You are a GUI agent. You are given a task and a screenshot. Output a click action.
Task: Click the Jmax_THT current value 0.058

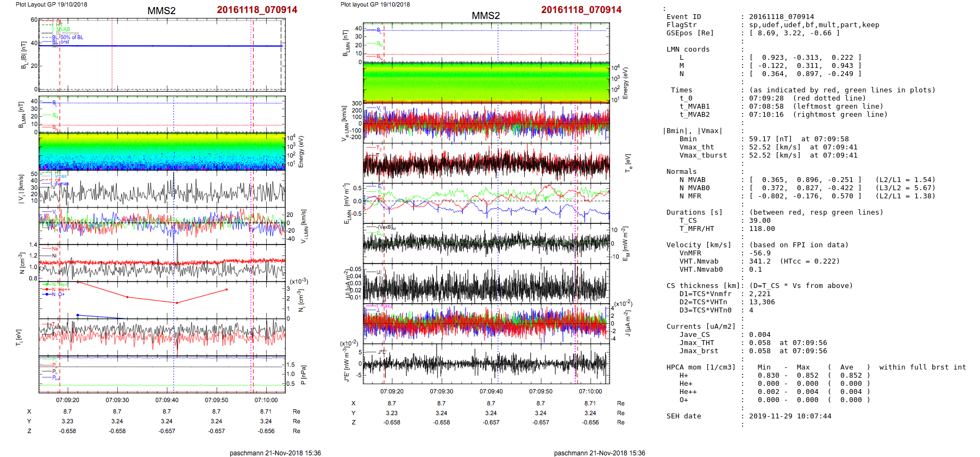click(759, 343)
